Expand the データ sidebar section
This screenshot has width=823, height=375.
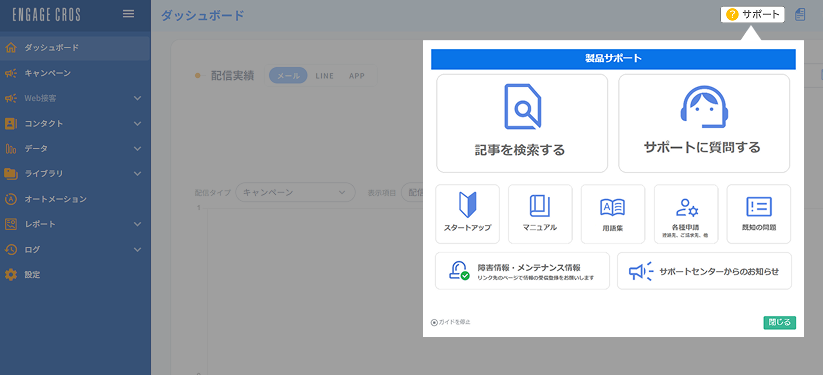point(138,149)
